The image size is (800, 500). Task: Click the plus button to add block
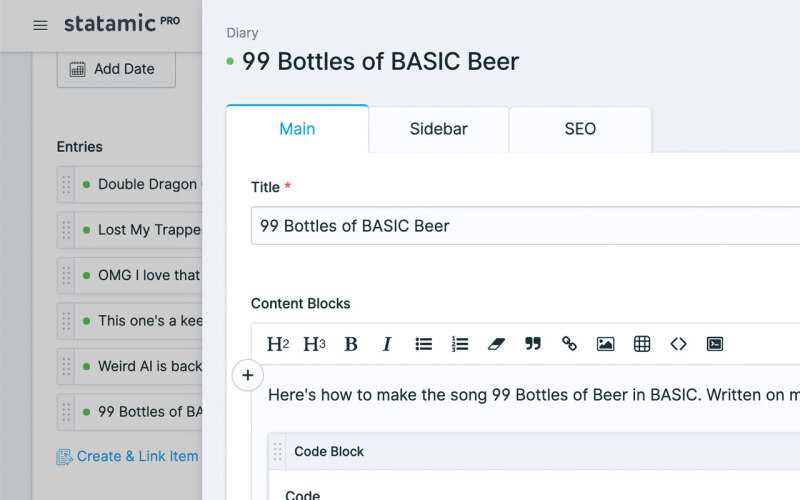pos(247,376)
